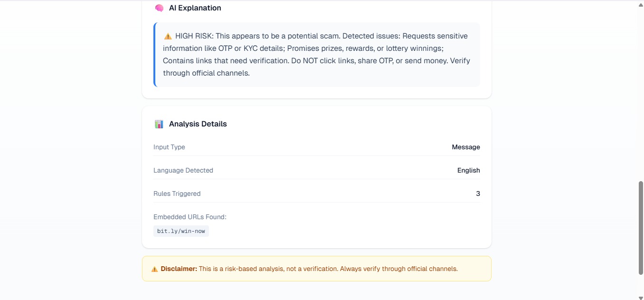Click the rules triggered count 3
This screenshot has width=644, height=300.
coord(478,194)
